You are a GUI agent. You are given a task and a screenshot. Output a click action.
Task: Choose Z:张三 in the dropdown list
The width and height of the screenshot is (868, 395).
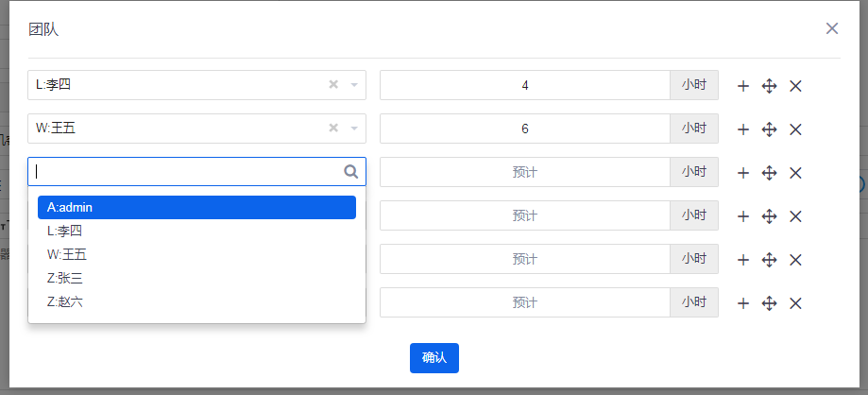coord(196,278)
